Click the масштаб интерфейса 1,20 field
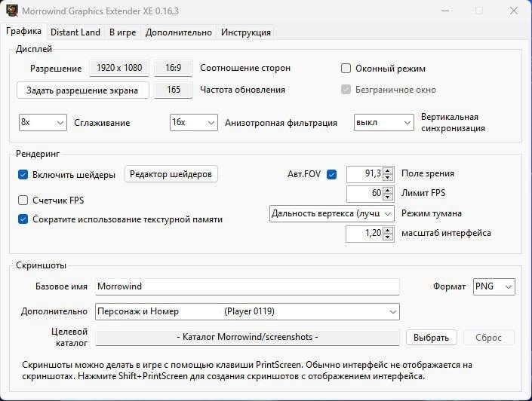 [364, 234]
